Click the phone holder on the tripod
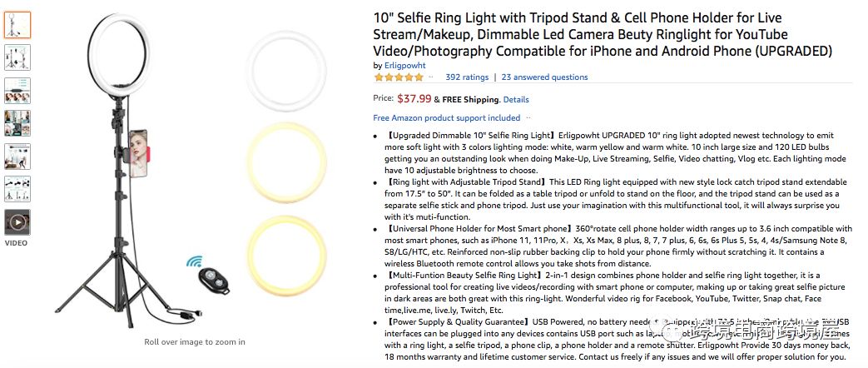Screen dimensions: 868x368 [138, 153]
